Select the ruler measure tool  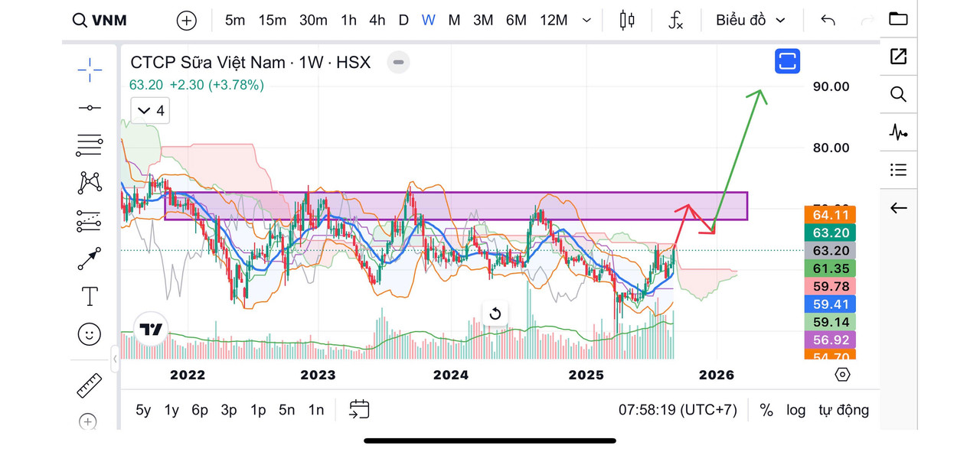(90, 385)
